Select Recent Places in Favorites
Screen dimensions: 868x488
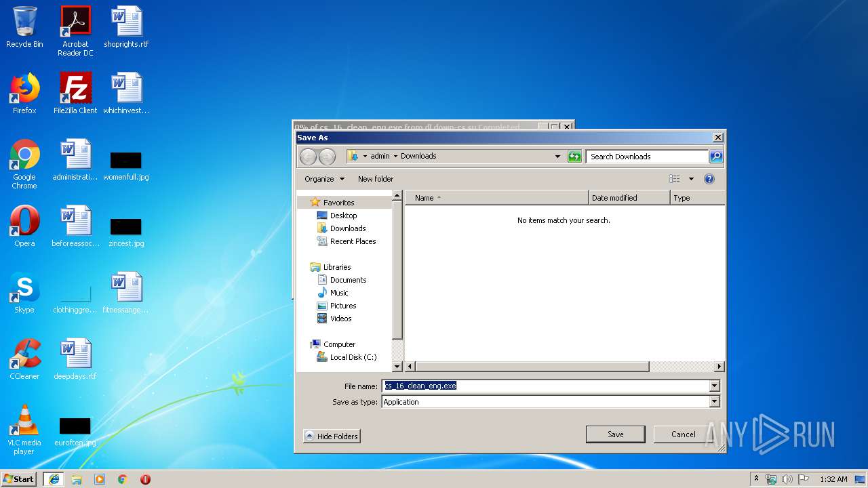(x=353, y=241)
